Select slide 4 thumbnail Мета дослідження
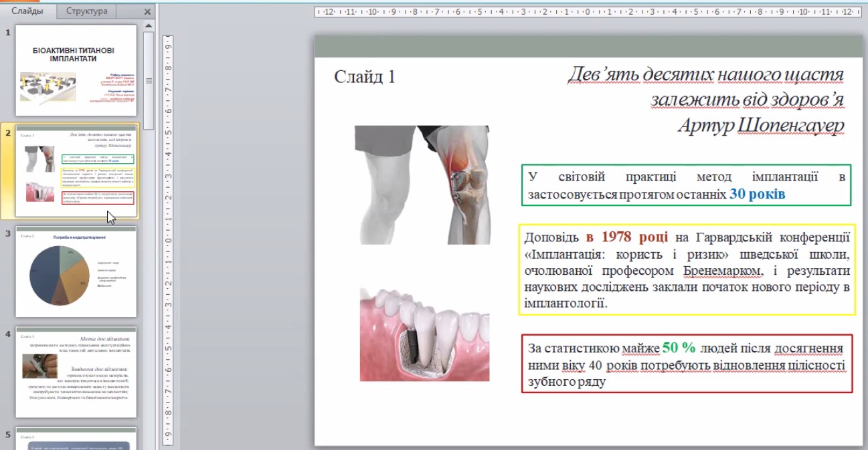 [x=76, y=371]
